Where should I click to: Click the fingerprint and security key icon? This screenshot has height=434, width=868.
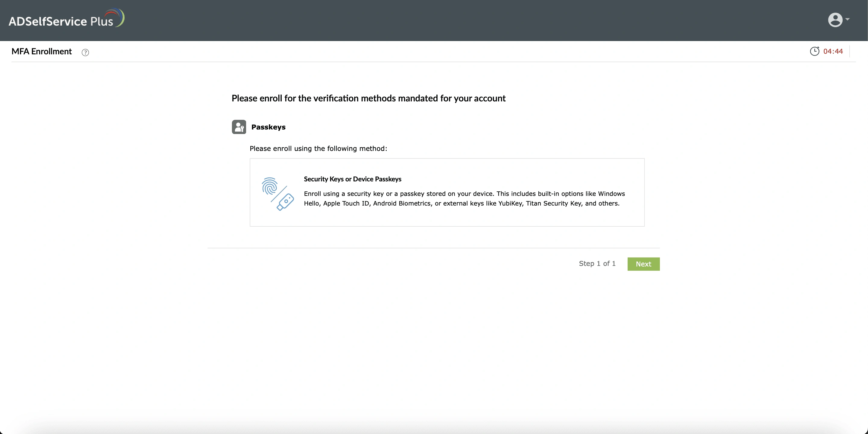point(278,194)
